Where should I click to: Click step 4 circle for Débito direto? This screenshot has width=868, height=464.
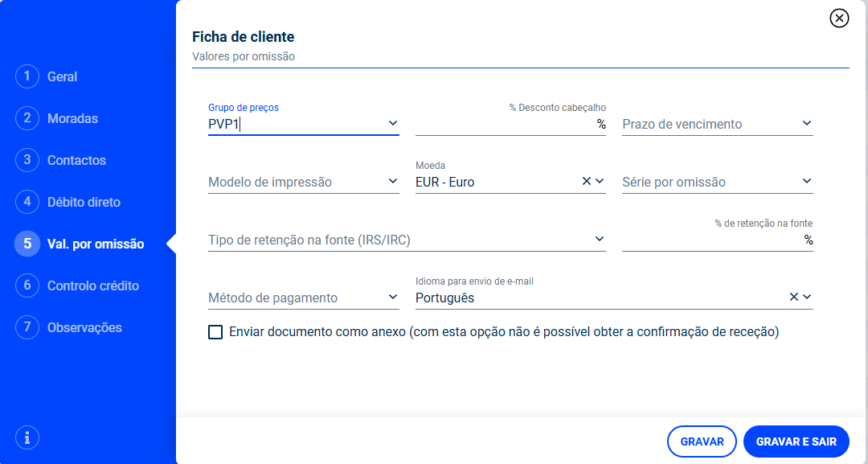pos(27,202)
